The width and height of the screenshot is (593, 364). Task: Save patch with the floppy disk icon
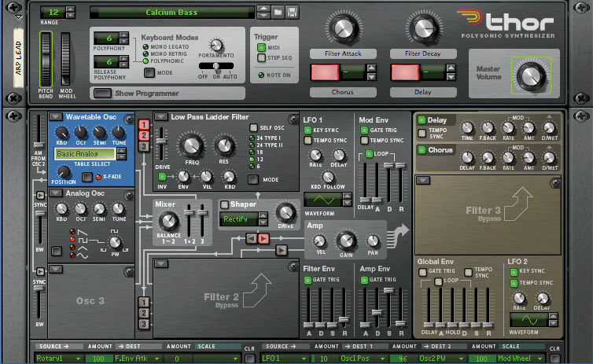pos(292,12)
